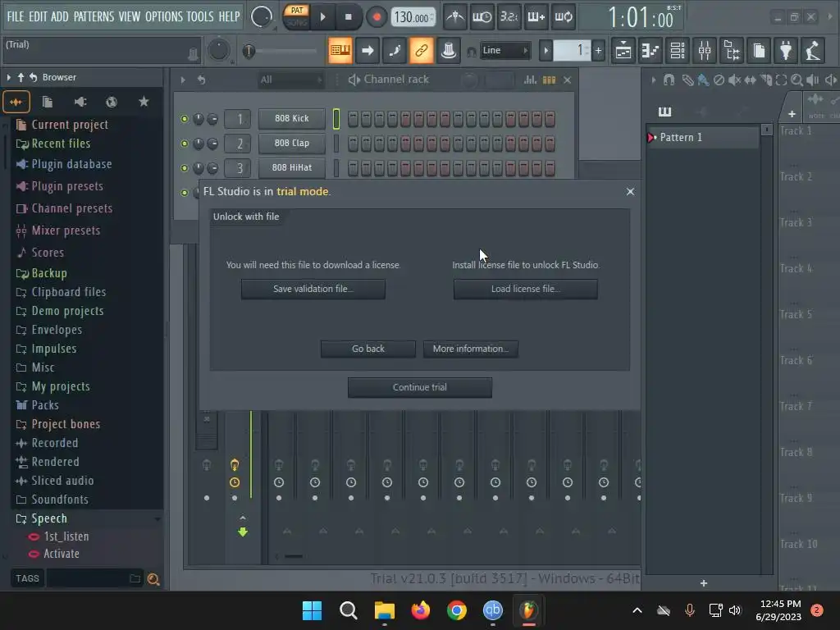Open File Explorer from taskbar
Screen dimensions: 840x630
pyautogui.click(x=384, y=610)
